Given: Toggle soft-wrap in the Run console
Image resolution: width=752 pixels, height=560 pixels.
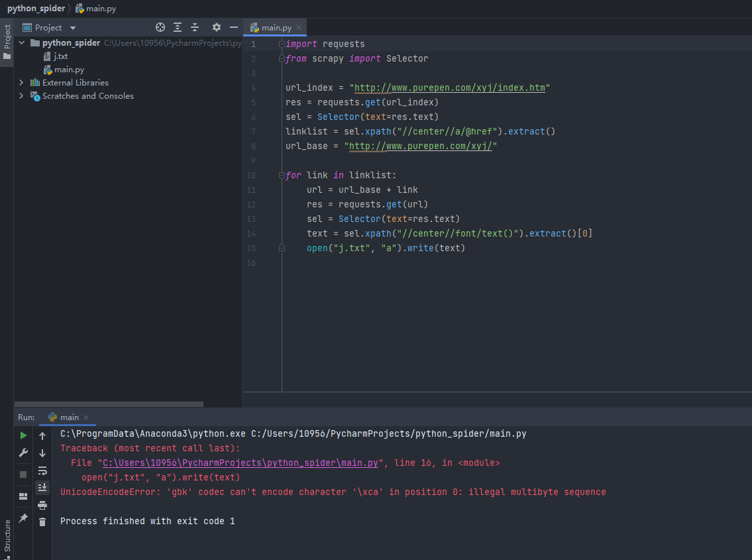Looking at the screenshot, I should (x=42, y=471).
